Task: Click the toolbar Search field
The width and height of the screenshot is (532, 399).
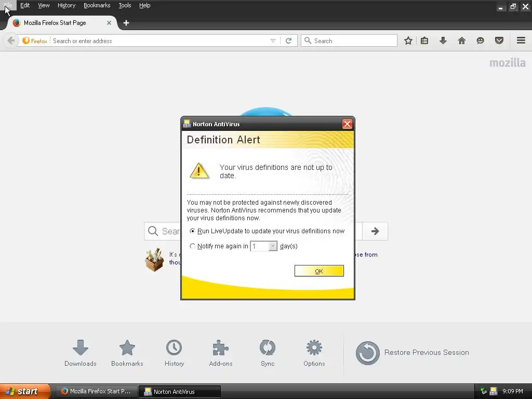Action: (349, 41)
